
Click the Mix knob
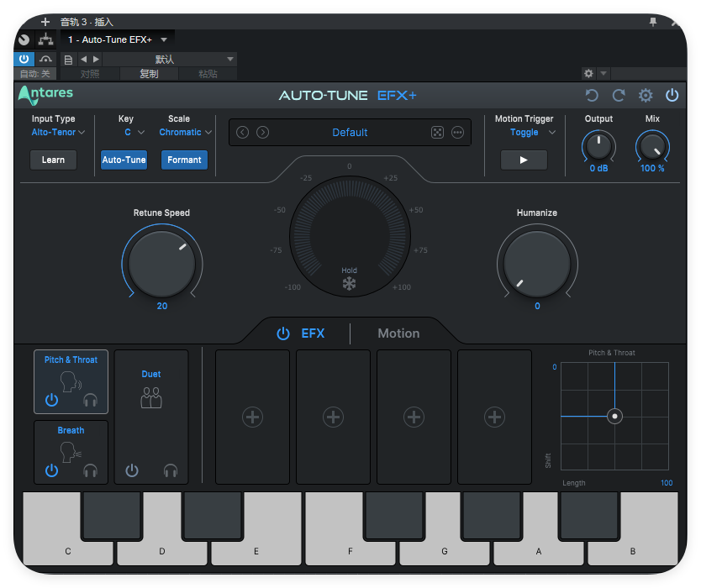652,147
